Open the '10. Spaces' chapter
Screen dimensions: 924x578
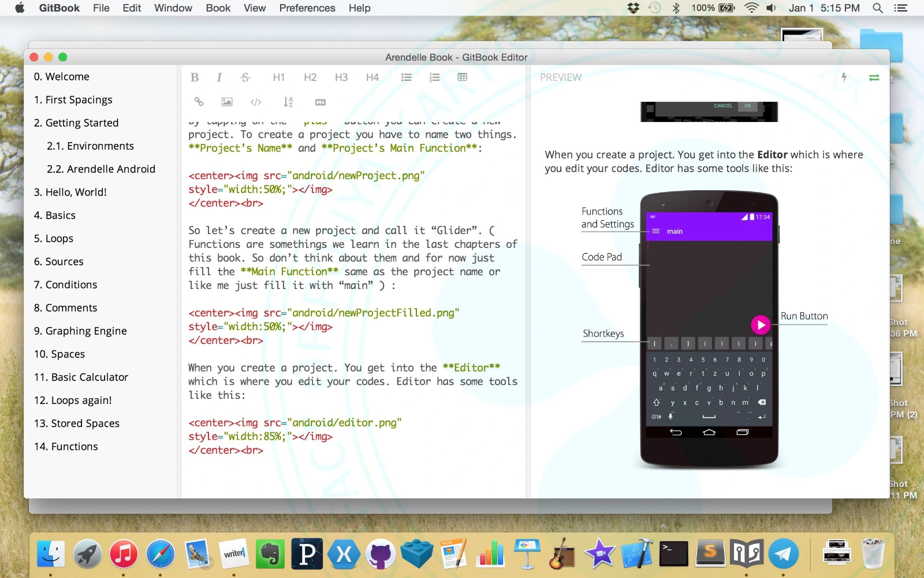(x=59, y=354)
